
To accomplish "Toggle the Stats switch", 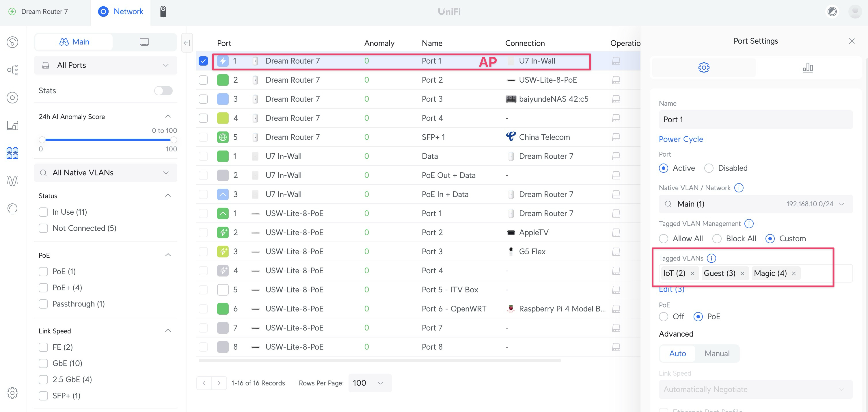I will click(163, 91).
